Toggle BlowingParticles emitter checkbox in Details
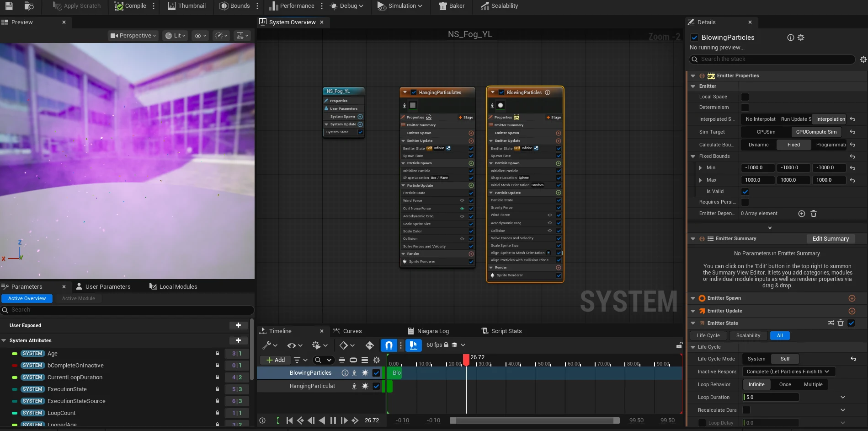Screen dimensions: 868x431 [x=694, y=38]
